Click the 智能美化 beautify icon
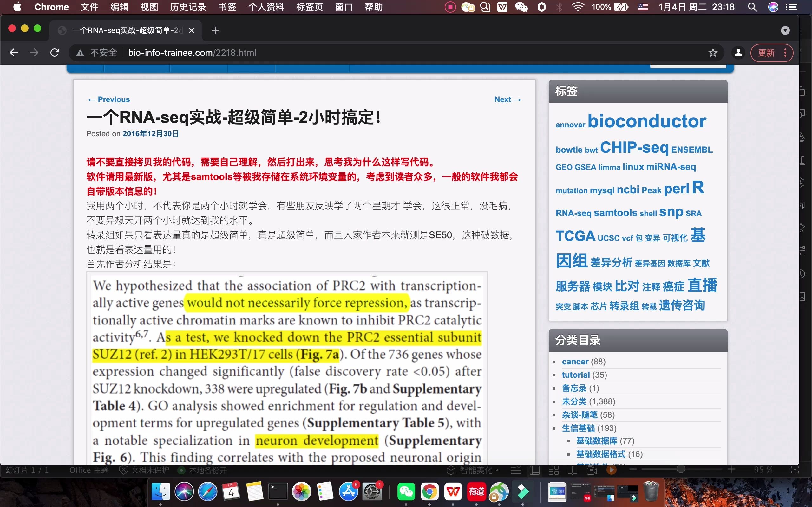 (451, 470)
